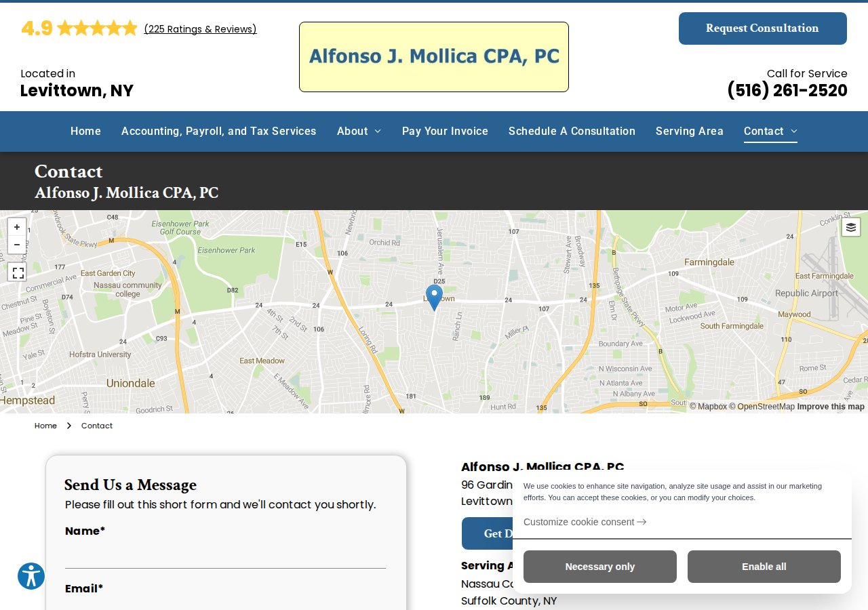Screen dimensions: 868x610
Task: Go to the Home menu item
Action: tap(85, 131)
